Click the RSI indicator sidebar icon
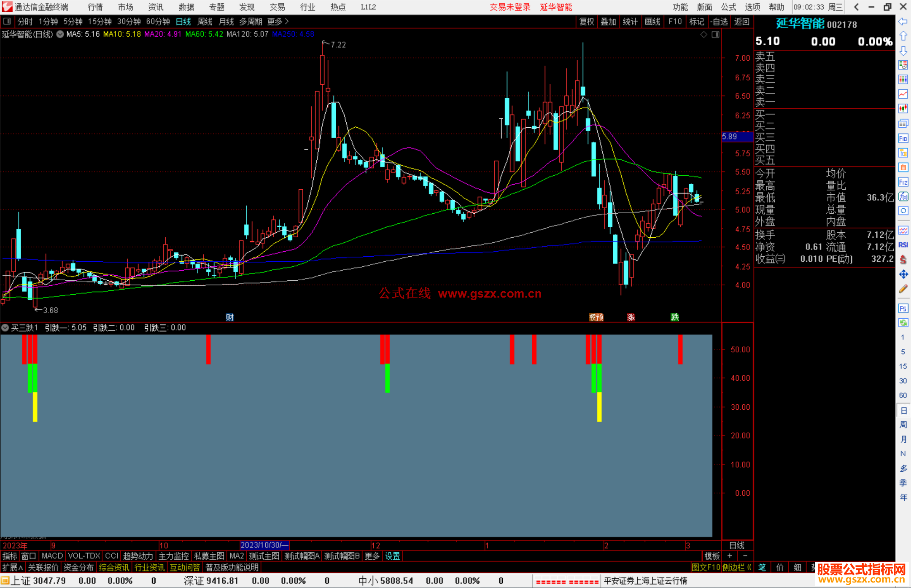The height and width of the screenshot is (588, 911). pyautogui.click(x=903, y=245)
